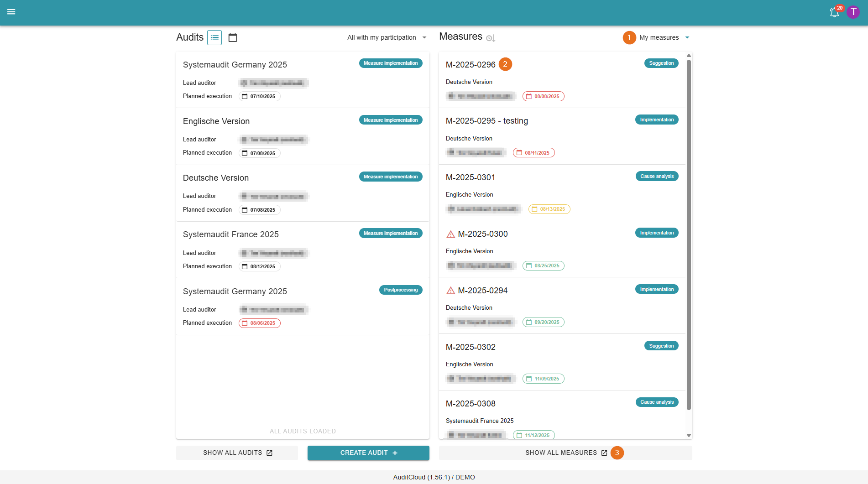Open the hamburger navigation menu
The width and height of the screenshot is (868, 484).
pos(11,12)
